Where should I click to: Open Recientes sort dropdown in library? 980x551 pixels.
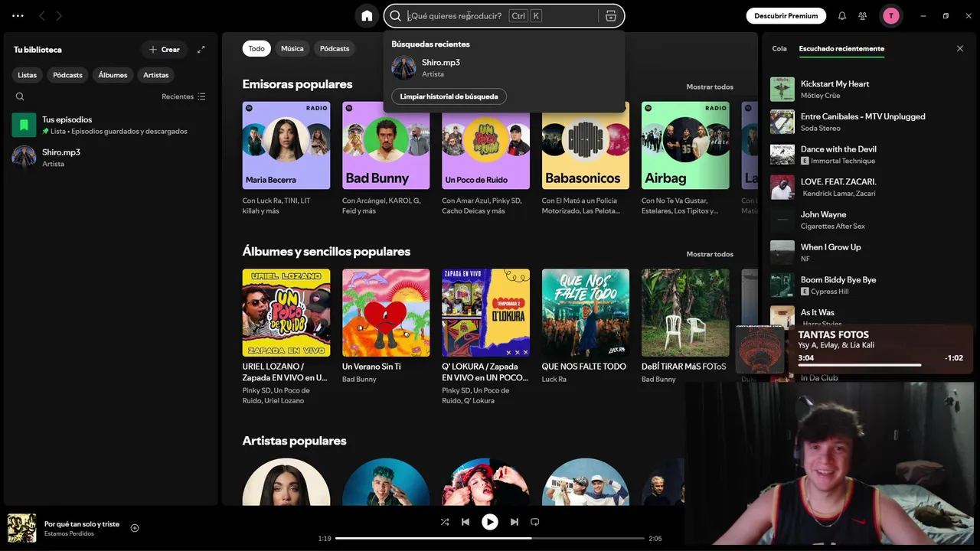184,96
